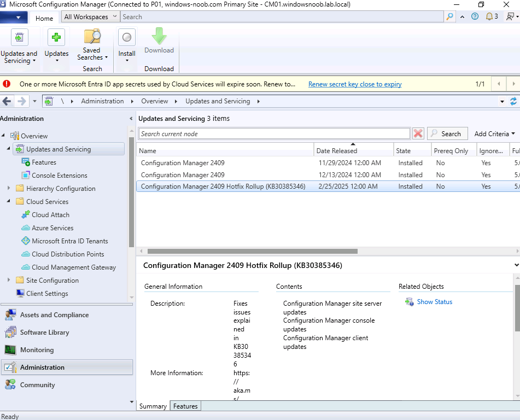
Task: Select Configuration Manager 2409 Hotfix Rollup row
Action: 328,186
